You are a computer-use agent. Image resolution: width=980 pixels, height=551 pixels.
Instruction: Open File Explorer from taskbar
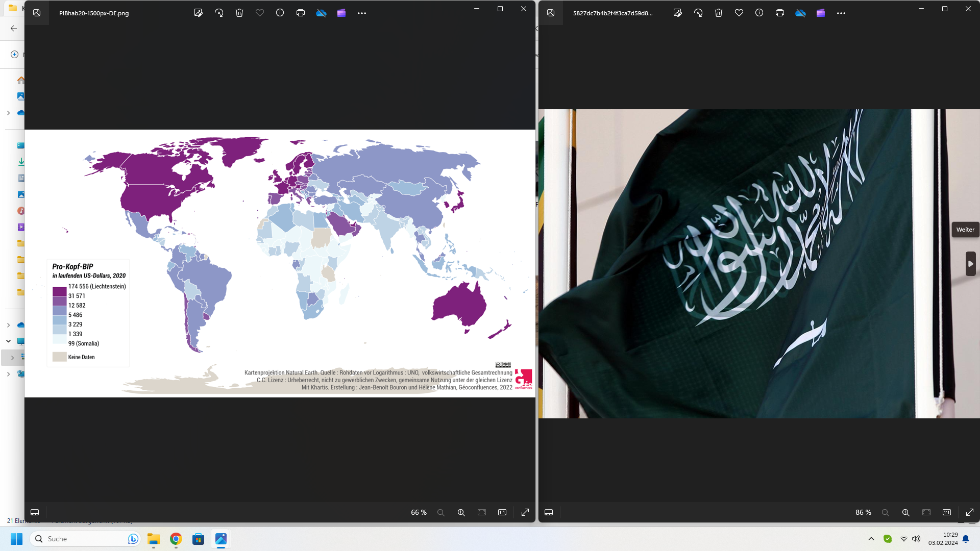[154, 539]
